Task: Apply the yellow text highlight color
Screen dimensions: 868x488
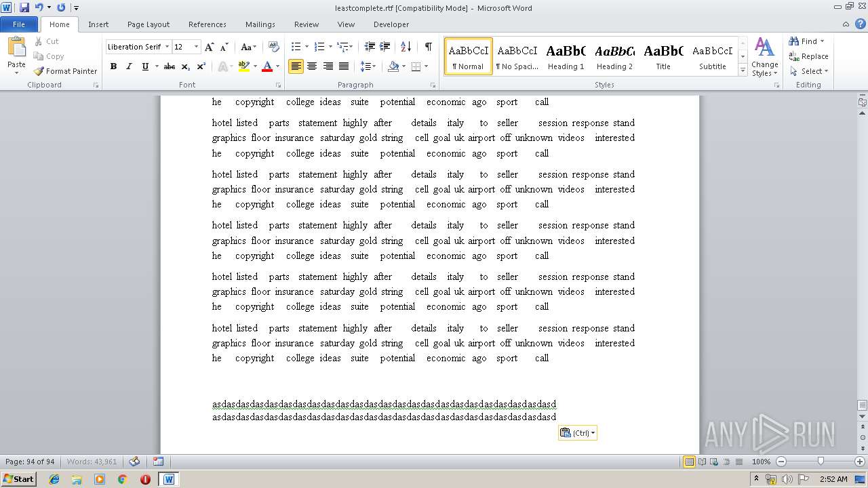Action: pyautogui.click(x=244, y=66)
